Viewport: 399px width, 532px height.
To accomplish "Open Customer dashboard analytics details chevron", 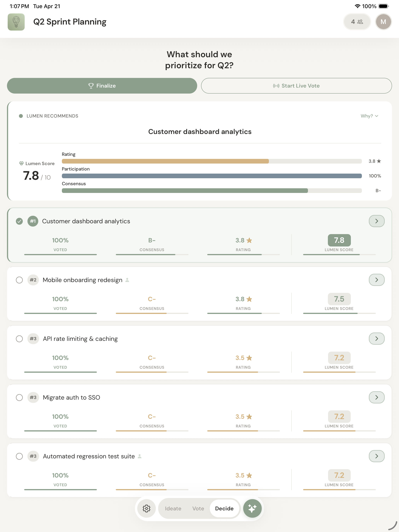I will [x=377, y=221].
